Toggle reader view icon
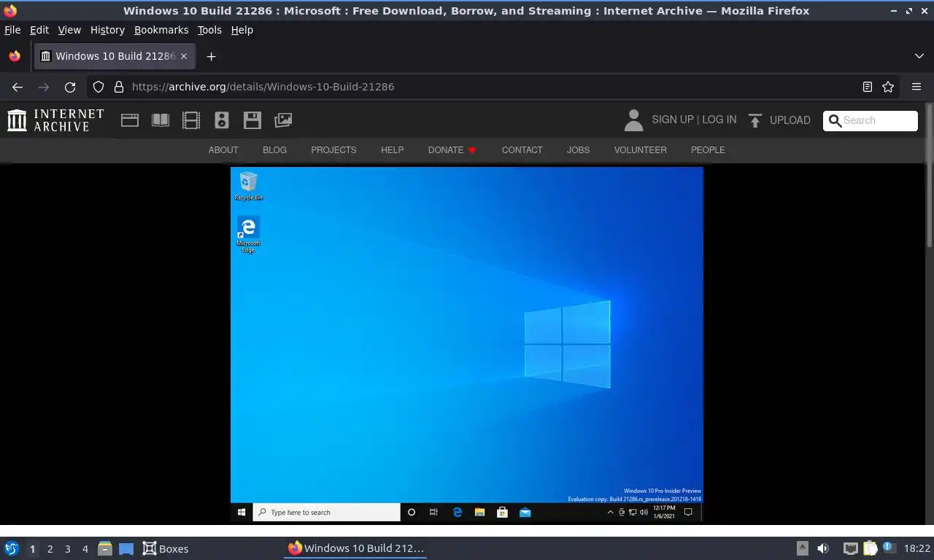934x560 pixels. 868,87
